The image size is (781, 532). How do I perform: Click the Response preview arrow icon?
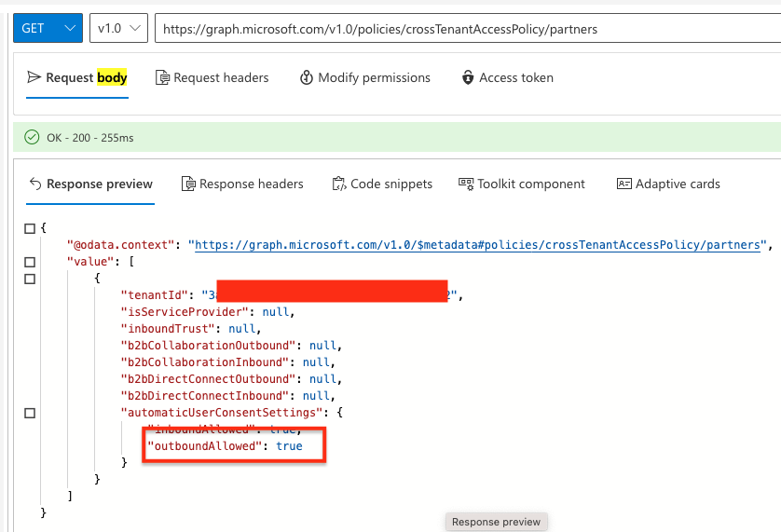[x=35, y=184]
